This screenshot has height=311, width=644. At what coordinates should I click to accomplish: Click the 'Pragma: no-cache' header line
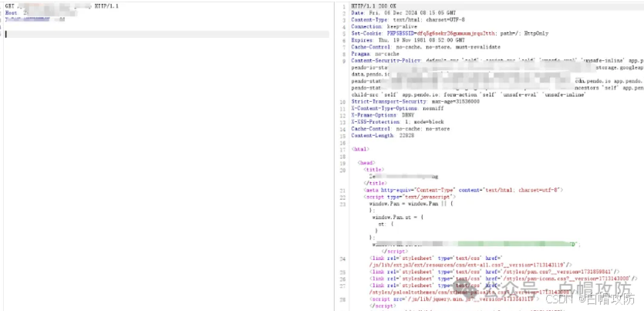375,54
